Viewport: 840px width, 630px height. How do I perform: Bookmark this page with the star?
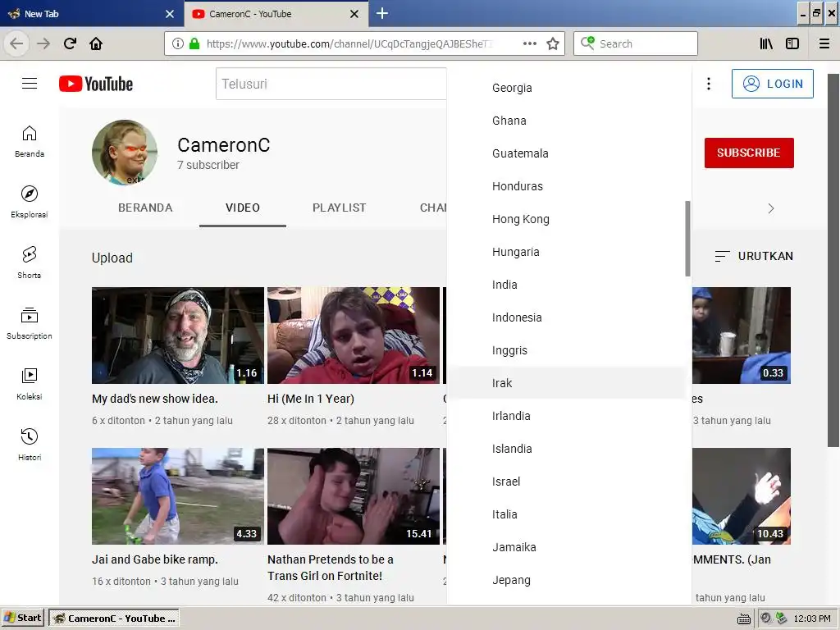click(553, 44)
